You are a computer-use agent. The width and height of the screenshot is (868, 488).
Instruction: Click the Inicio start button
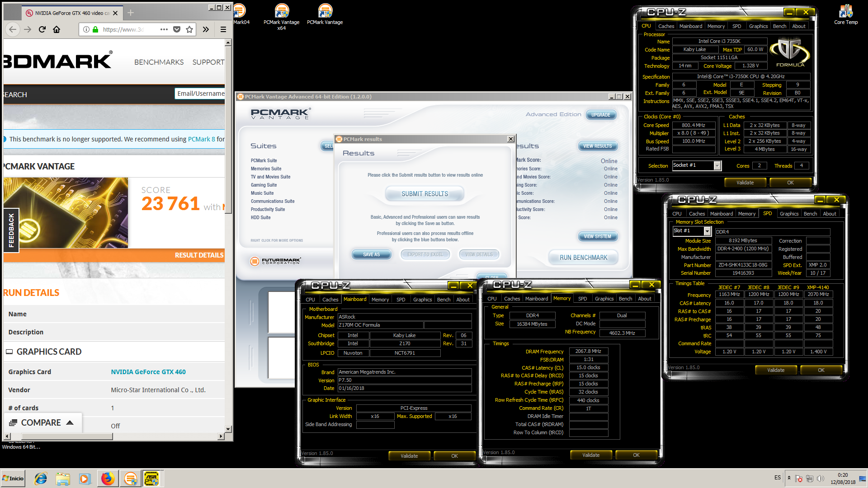tap(13, 479)
